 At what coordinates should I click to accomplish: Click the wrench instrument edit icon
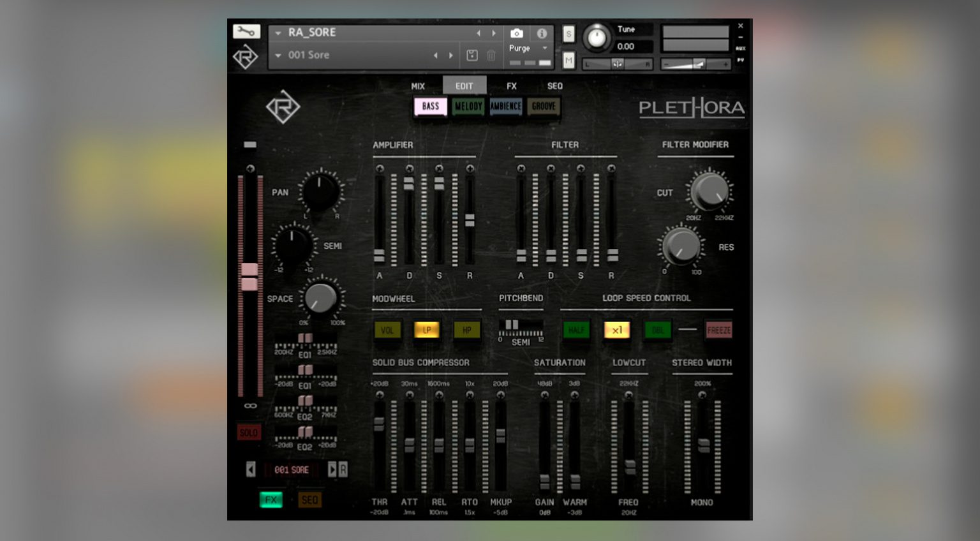(246, 31)
